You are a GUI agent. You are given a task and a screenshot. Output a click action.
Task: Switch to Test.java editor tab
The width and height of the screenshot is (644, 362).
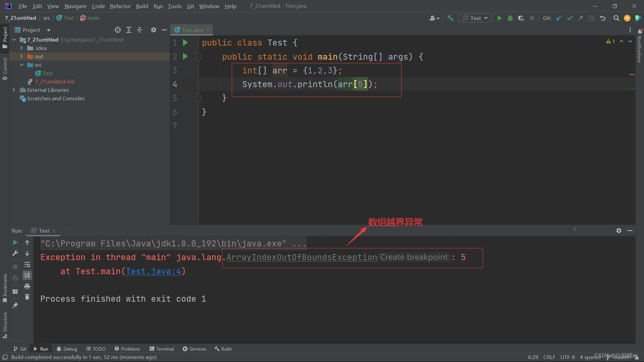click(192, 30)
